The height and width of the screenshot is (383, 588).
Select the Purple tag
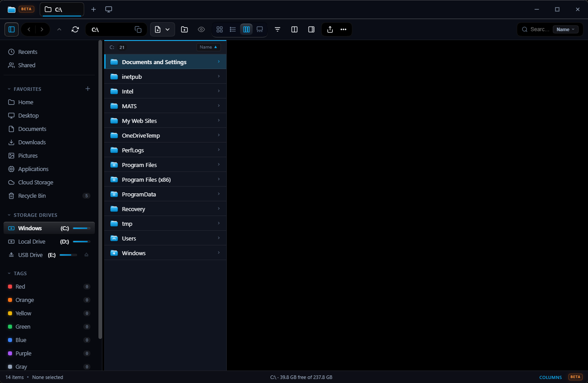tap(49, 353)
